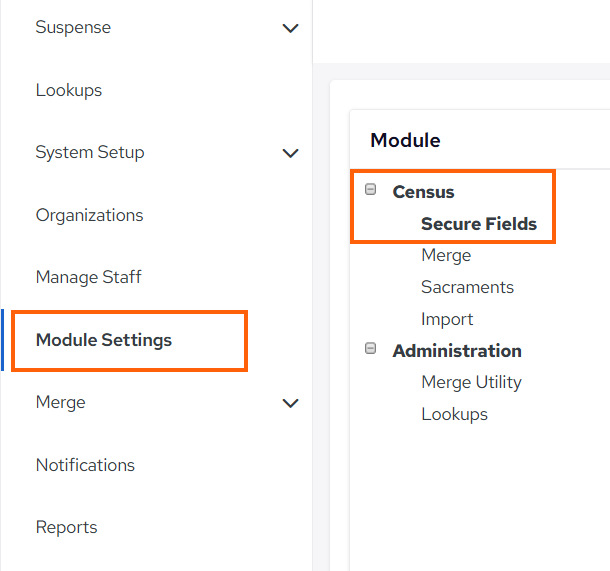The width and height of the screenshot is (610, 571).
Task: Open the Organizations sidebar item
Action: (89, 215)
